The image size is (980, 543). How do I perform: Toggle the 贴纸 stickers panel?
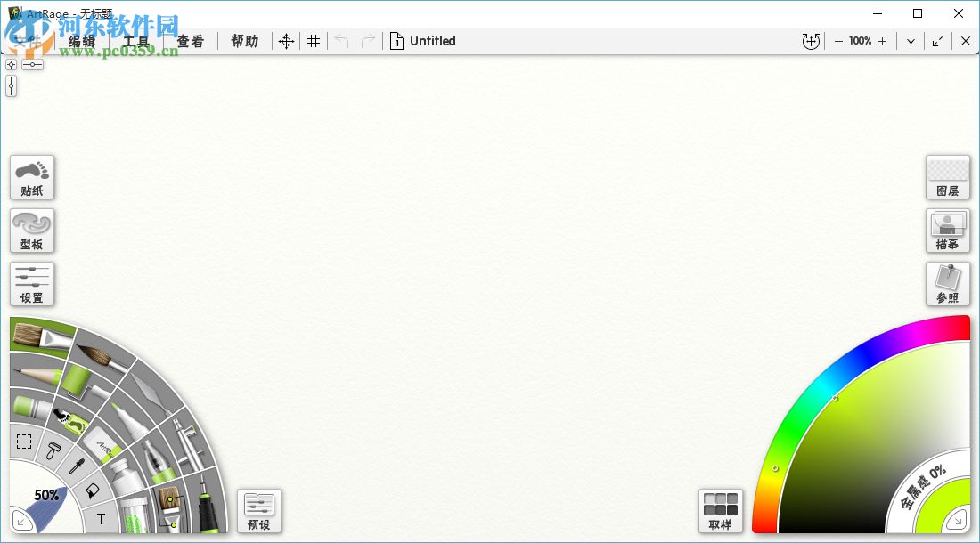point(32,177)
